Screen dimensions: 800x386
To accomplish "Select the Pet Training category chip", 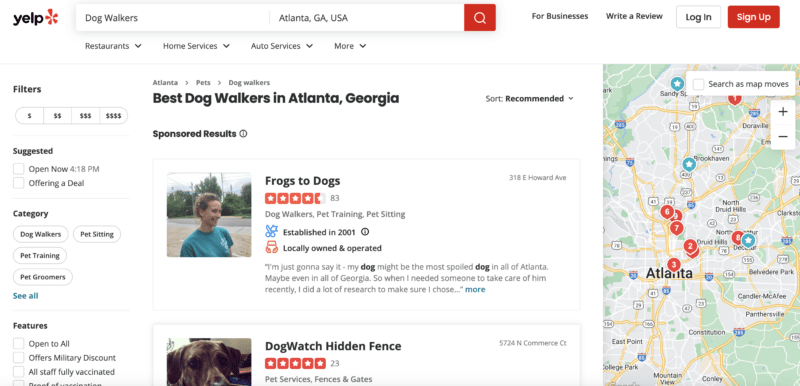I will click(x=40, y=255).
